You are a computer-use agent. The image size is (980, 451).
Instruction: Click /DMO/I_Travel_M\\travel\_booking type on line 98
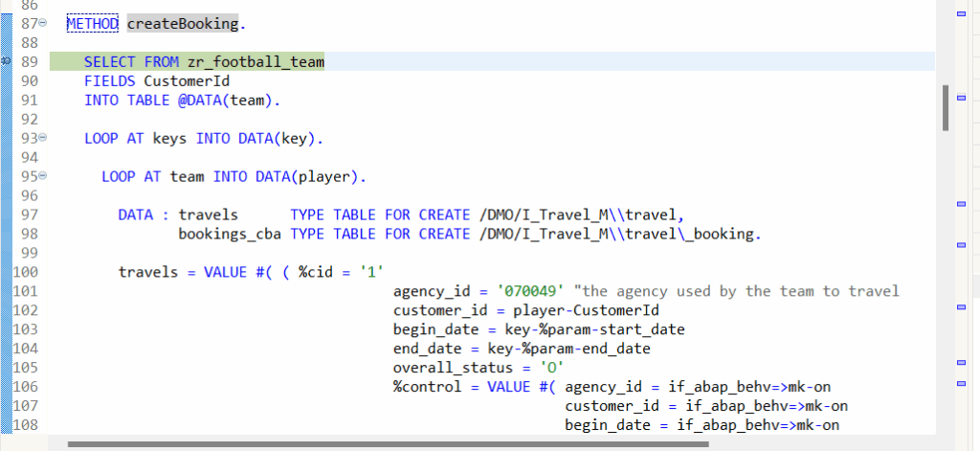pos(616,234)
